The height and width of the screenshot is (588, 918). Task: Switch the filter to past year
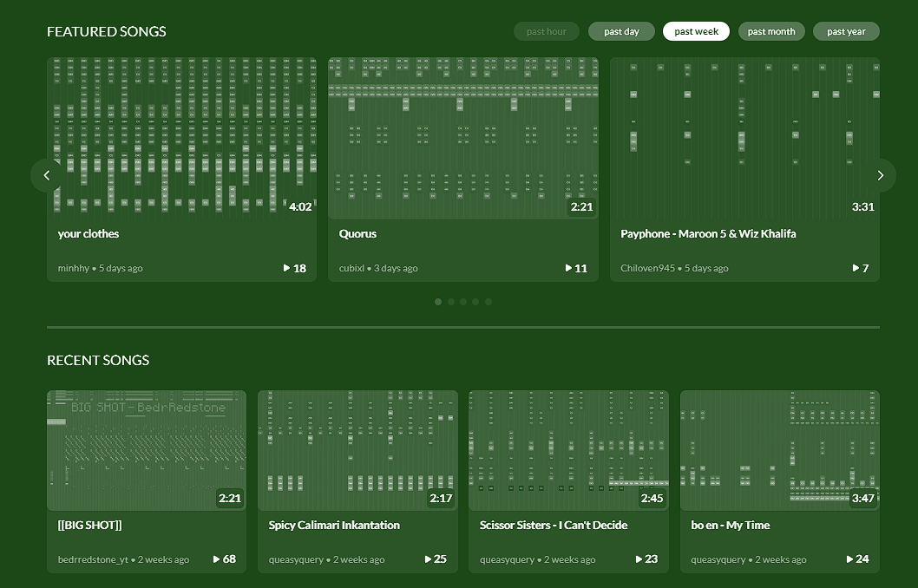[846, 31]
